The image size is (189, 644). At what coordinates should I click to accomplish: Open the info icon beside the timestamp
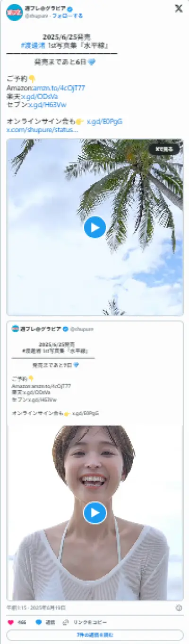(179, 608)
